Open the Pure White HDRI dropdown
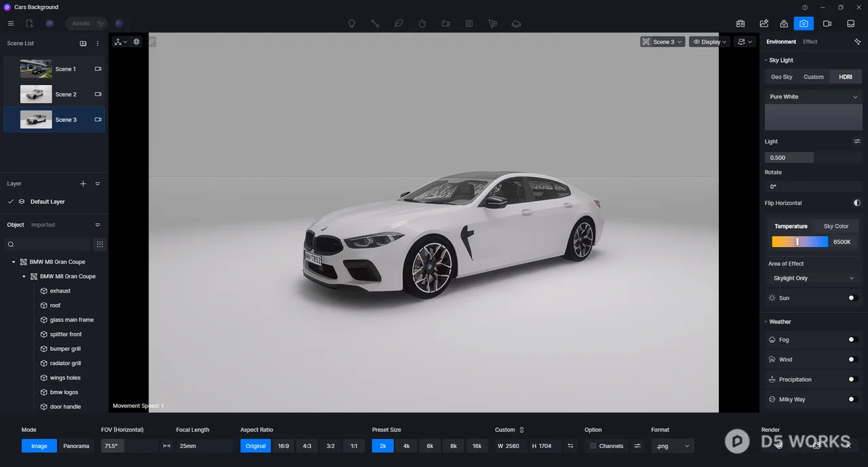 click(x=814, y=96)
